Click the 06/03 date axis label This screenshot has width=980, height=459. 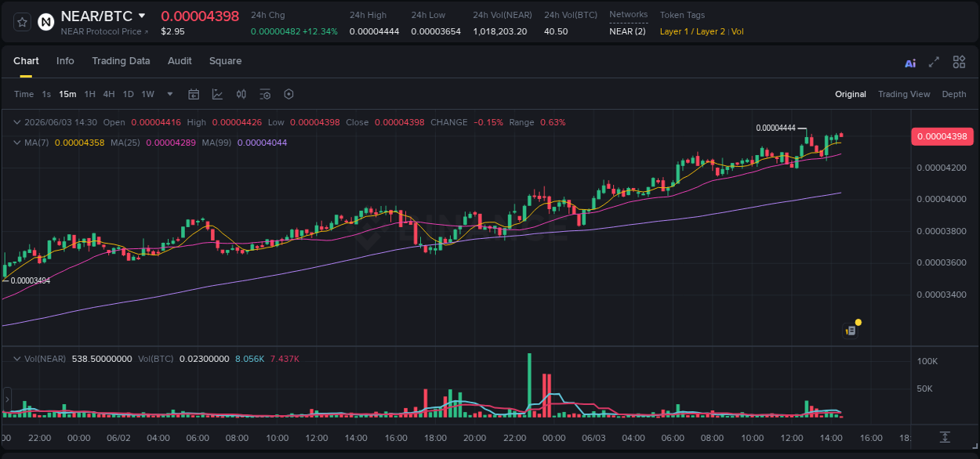point(594,437)
